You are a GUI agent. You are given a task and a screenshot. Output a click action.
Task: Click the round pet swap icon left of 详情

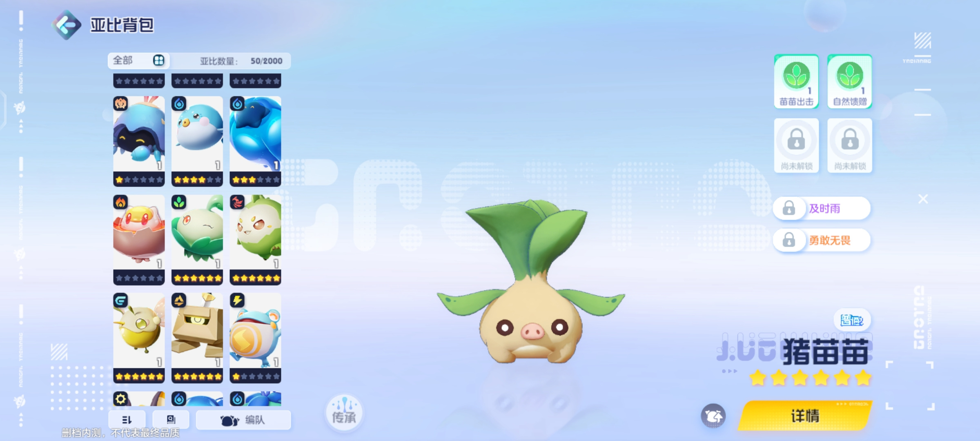tap(713, 416)
